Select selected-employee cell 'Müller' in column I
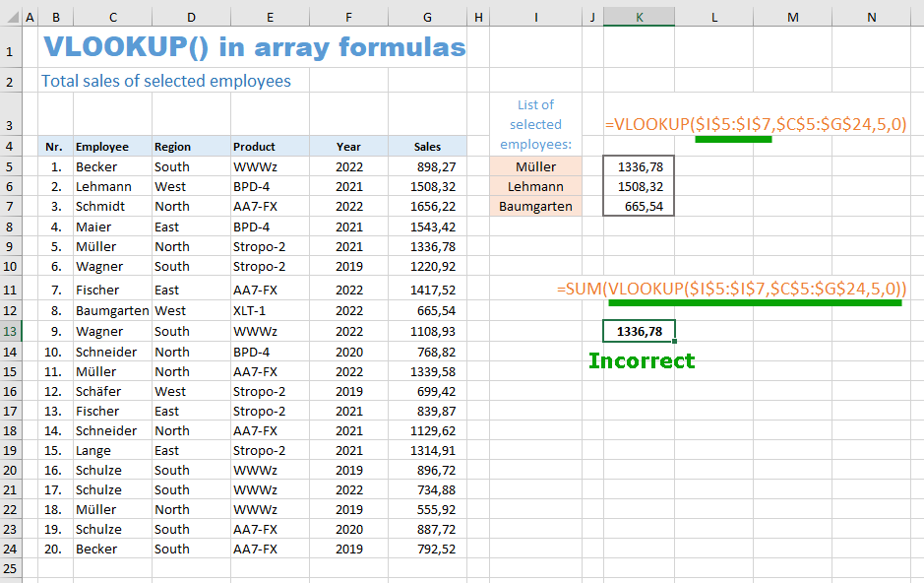 535,166
